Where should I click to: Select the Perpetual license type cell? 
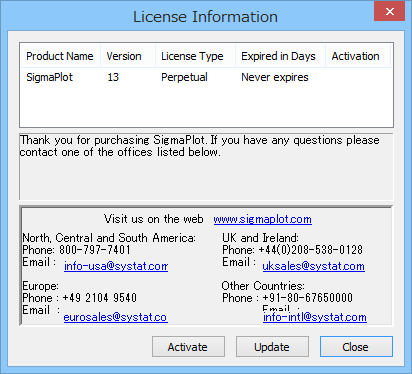(184, 77)
